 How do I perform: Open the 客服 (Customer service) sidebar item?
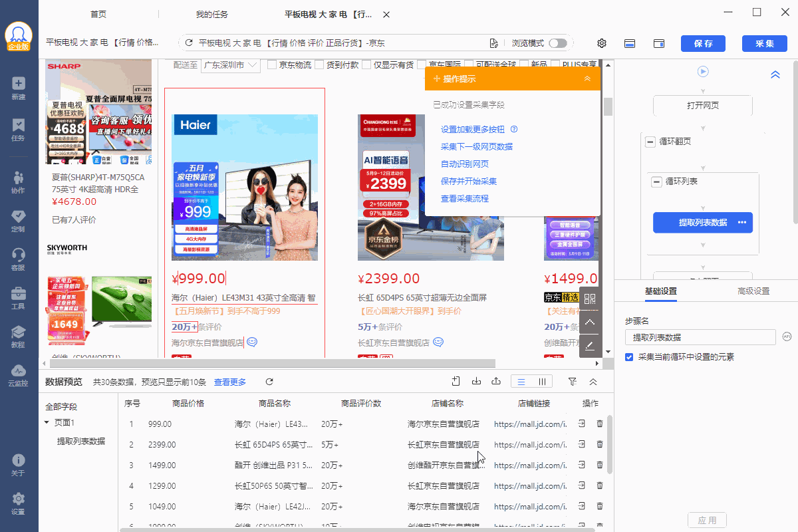tap(19, 259)
